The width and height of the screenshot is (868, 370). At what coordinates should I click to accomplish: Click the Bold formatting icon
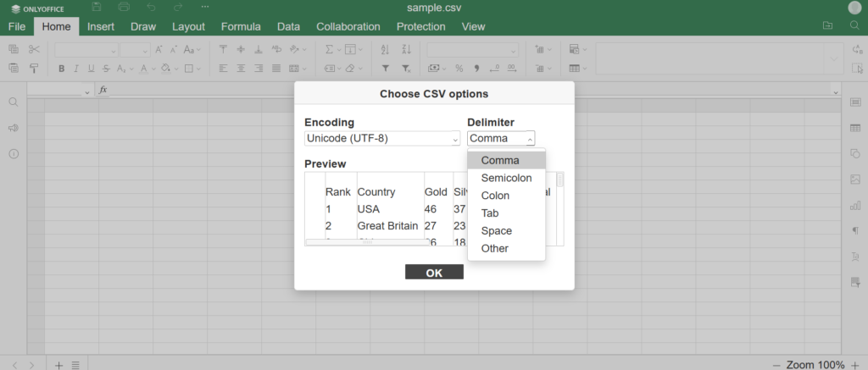61,69
